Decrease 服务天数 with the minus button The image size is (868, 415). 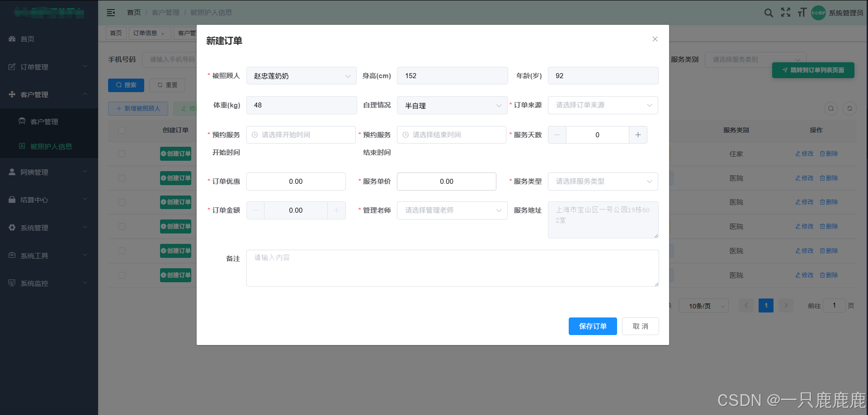(x=557, y=135)
